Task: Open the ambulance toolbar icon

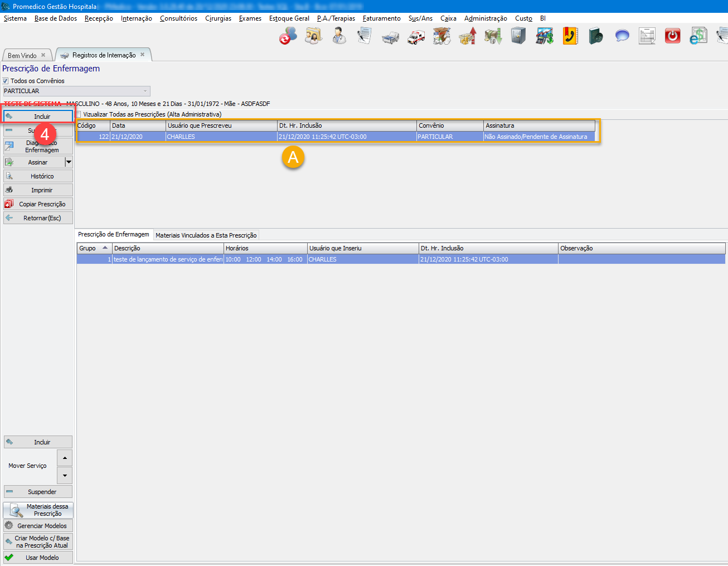Action: pyautogui.click(x=416, y=37)
